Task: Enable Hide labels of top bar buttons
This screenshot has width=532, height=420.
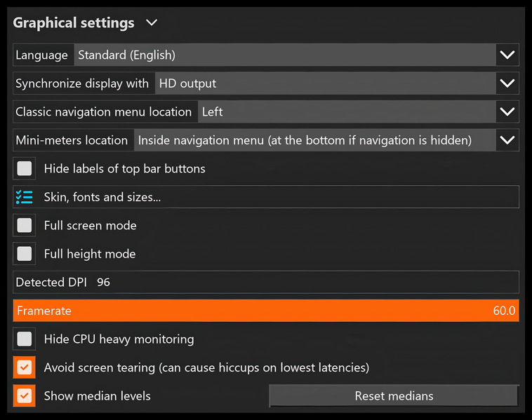Action: [25, 168]
